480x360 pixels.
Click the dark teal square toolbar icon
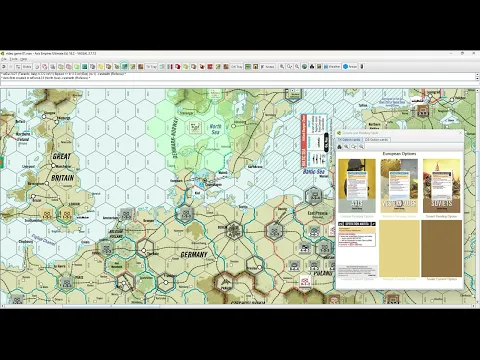(85, 67)
